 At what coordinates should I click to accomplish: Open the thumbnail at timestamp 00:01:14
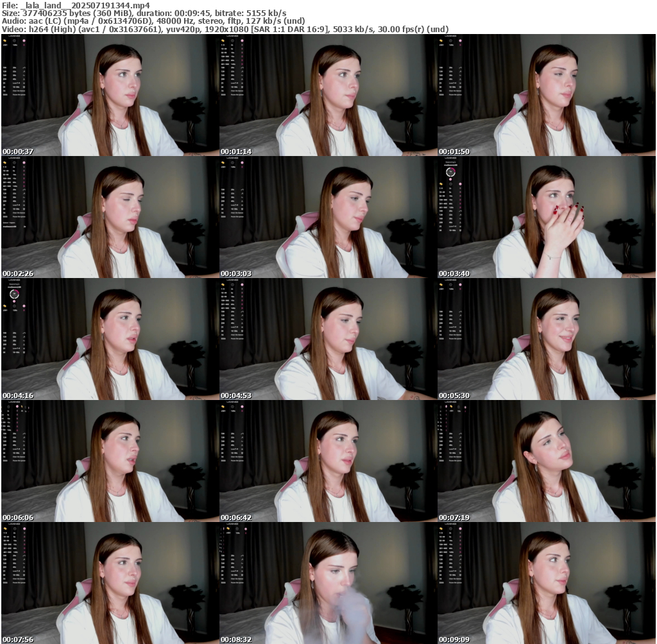(x=328, y=95)
